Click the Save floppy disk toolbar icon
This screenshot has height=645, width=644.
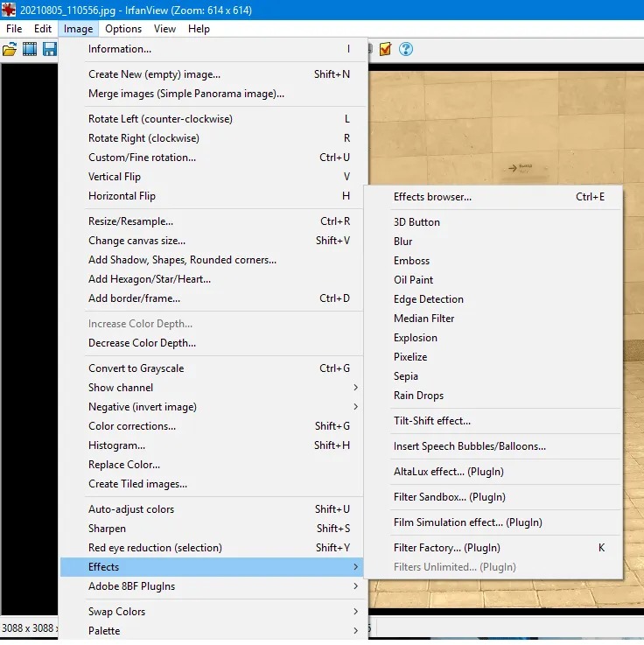point(50,49)
